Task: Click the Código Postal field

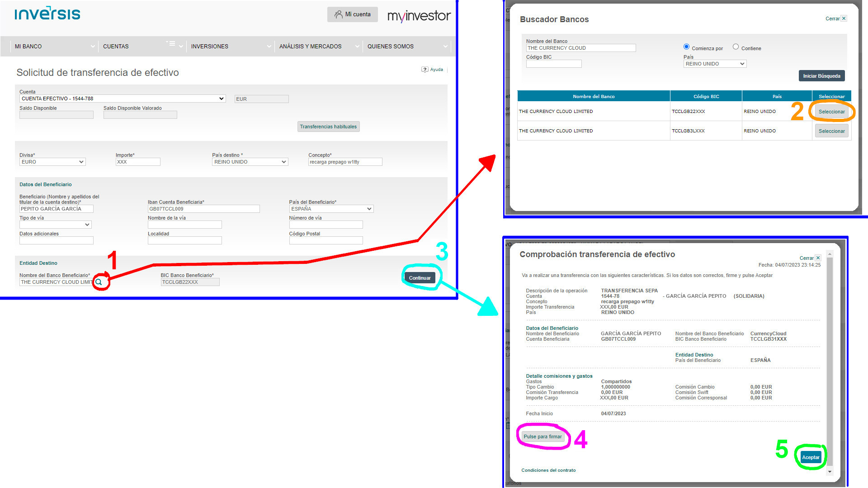Action: pos(326,240)
